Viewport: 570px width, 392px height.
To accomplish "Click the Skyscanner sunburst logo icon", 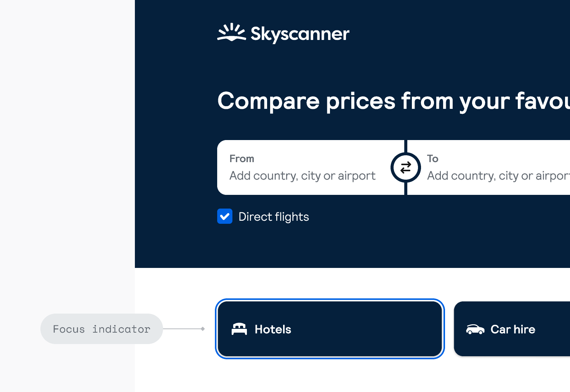I will pyautogui.click(x=232, y=32).
